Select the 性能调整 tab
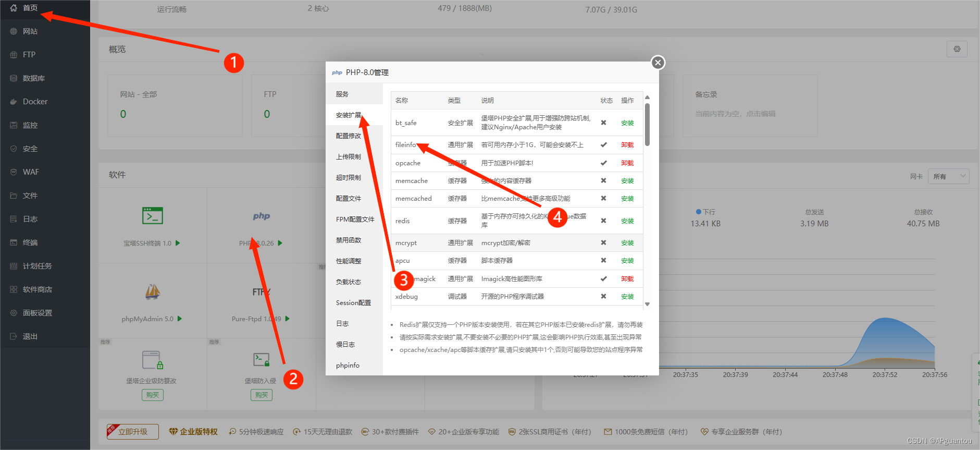 pyautogui.click(x=354, y=261)
